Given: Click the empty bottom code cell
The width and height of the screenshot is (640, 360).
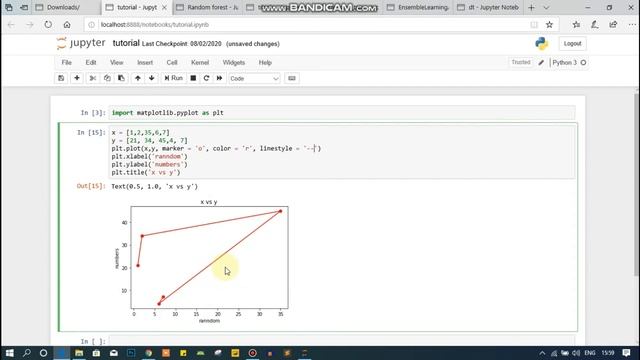Looking at the screenshot, I should pos(342,341).
